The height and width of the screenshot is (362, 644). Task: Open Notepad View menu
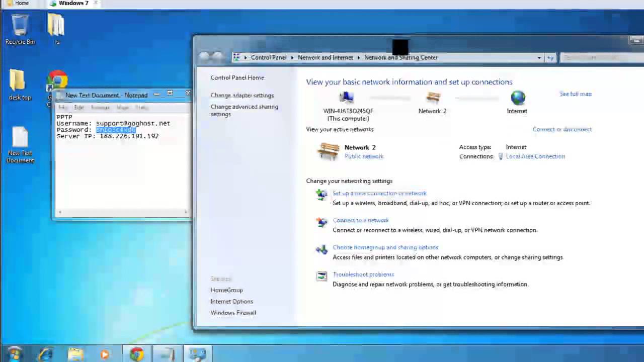point(122,108)
